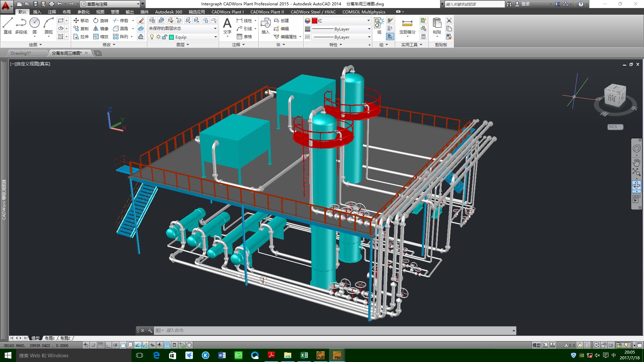The width and height of the screenshot is (644, 362).
Task: Click the 移动 move tool
Action: click(81, 20)
